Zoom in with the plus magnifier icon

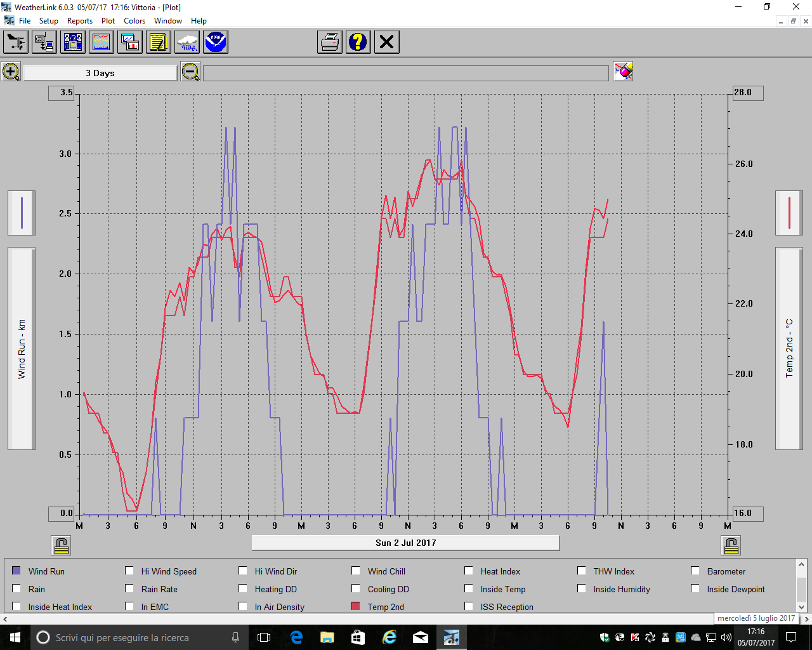pos(11,72)
